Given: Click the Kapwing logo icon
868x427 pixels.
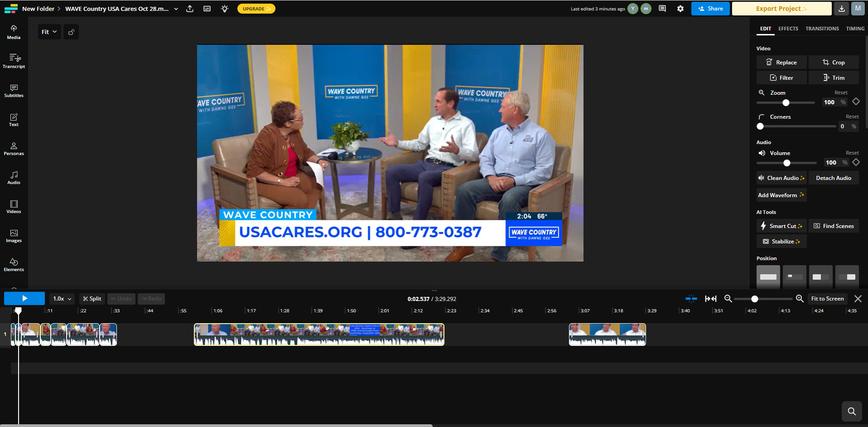Looking at the screenshot, I should (11, 9).
